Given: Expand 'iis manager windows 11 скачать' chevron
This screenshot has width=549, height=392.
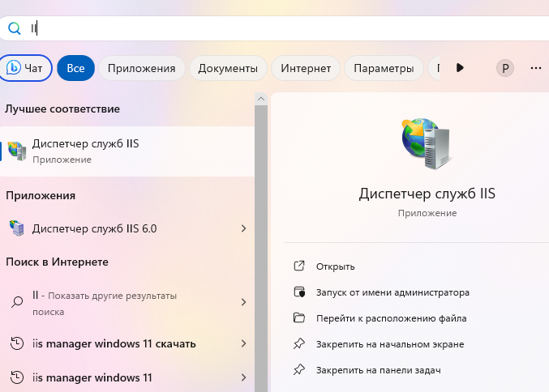Looking at the screenshot, I should [x=244, y=343].
